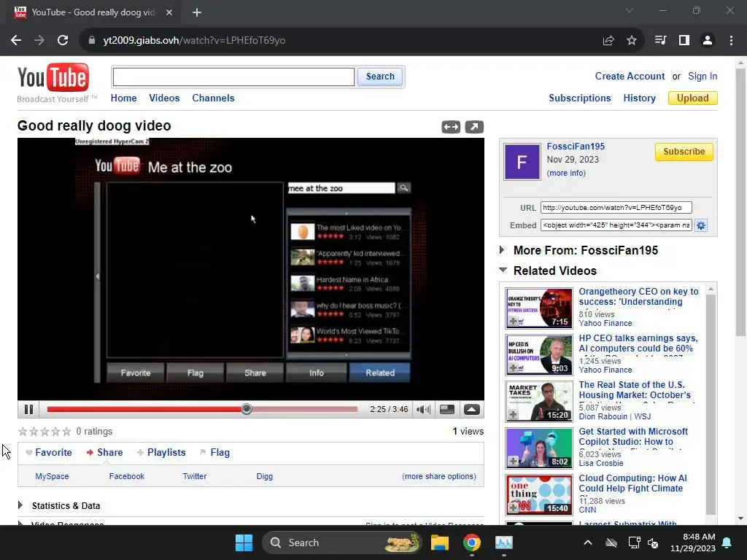Mute the video using the speaker icon
The image size is (747, 560).
(x=423, y=410)
